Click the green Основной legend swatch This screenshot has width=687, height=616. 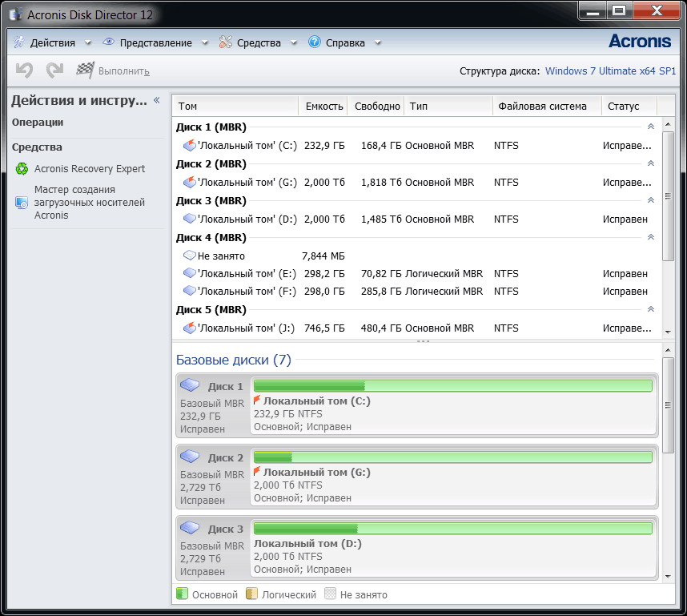click(x=182, y=594)
